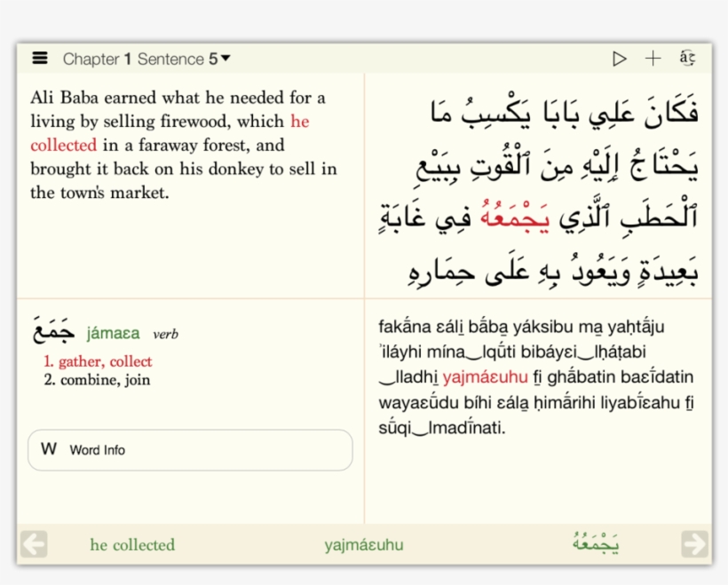The height and width of the screenshot is (585, 728).
Task: Select the definition "combine, join"
Action: click(x=104, y=380)
